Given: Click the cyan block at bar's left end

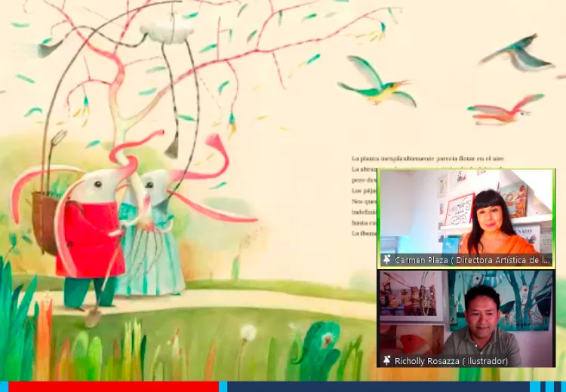Looking at the screenshot, I should [x=4, y=387].
